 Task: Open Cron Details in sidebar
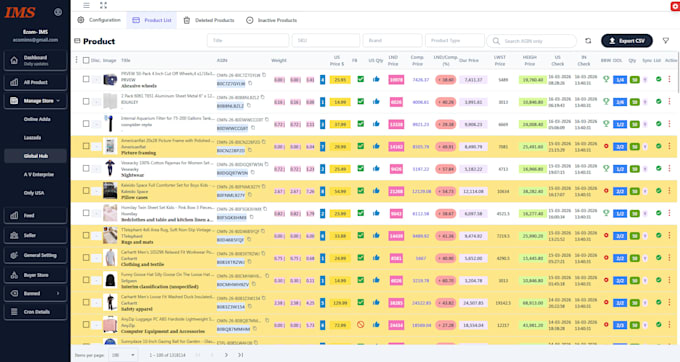point(35,312)
